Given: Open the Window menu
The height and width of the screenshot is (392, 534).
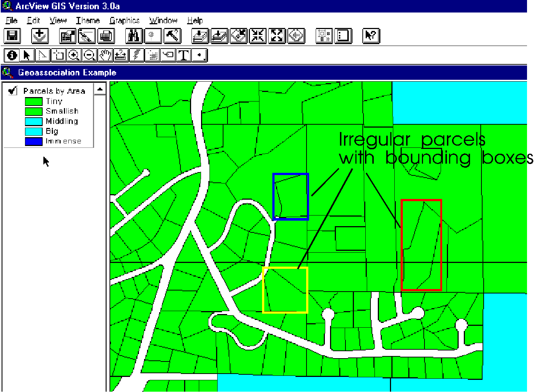Looking at the screenshot, I should [x=163, y=21].
